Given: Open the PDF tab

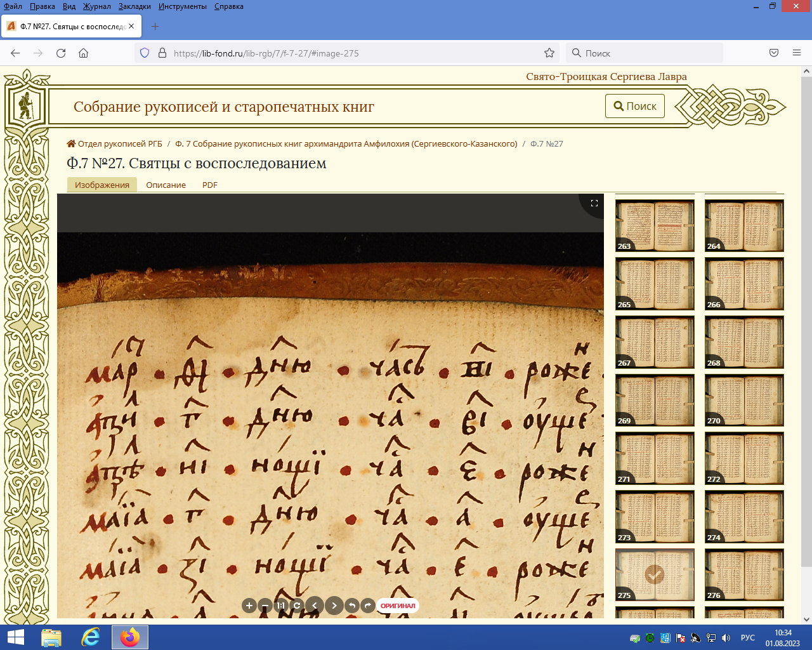Looking at the screenshot, I should (210, 185).
